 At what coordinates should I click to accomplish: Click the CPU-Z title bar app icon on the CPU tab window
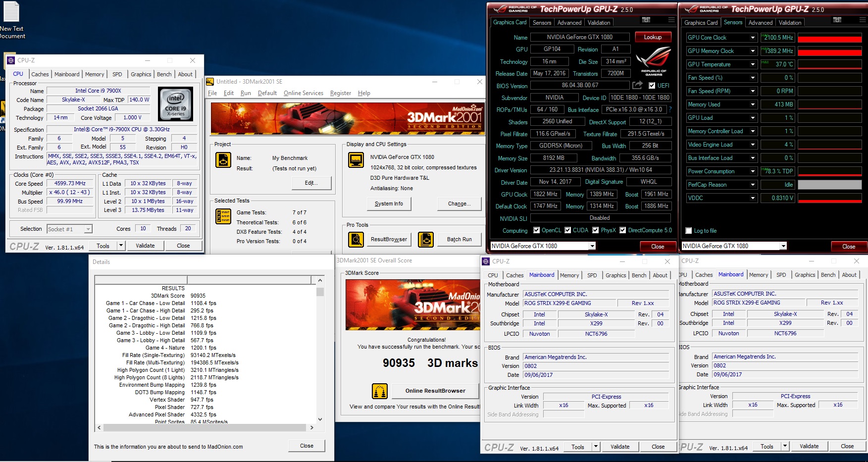pyautogui.click(x=11, y=60)
